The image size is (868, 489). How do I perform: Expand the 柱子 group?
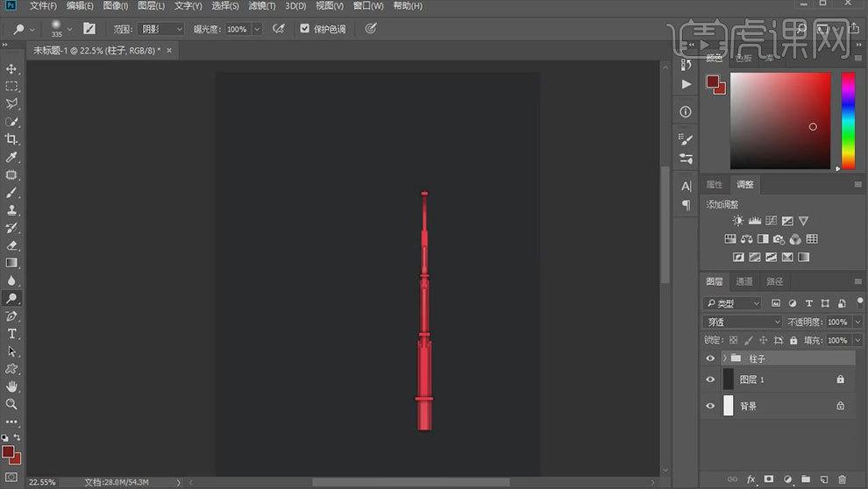coord(724,358)
